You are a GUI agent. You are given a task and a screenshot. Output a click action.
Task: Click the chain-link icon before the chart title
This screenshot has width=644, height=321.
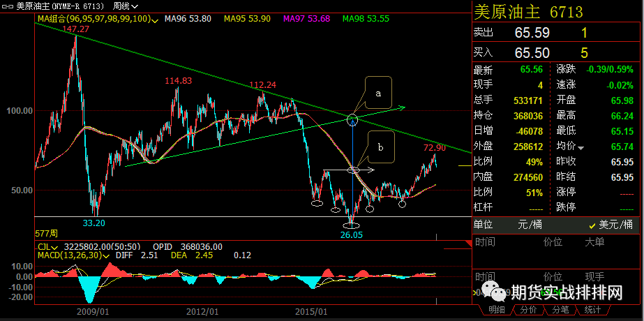(x=8, y=6)
